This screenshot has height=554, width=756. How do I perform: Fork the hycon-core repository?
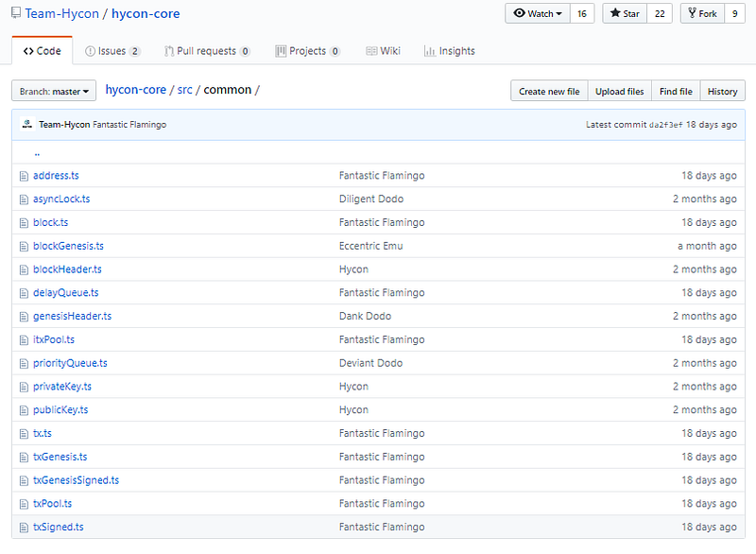click(x=702, y=13)
